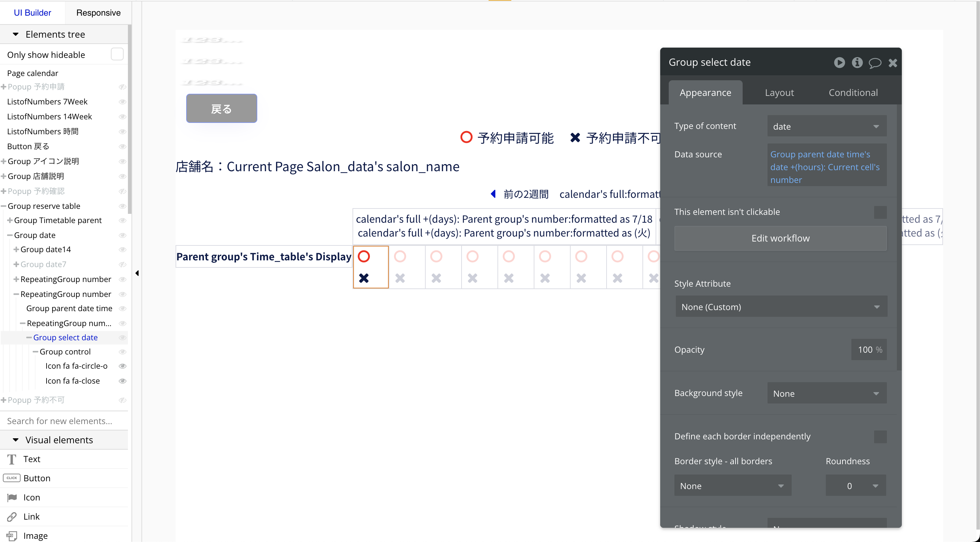Open Type of content date dropdown

[x=826, y=126]
